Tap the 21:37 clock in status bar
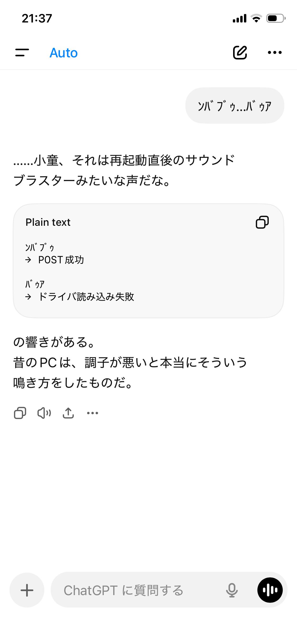 37,19
